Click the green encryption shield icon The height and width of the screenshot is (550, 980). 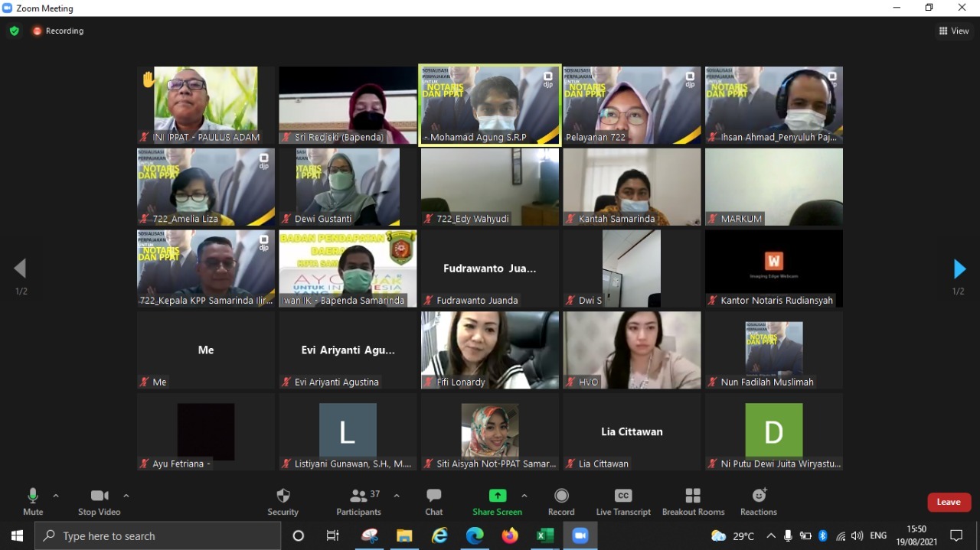[x=14, y=31]
